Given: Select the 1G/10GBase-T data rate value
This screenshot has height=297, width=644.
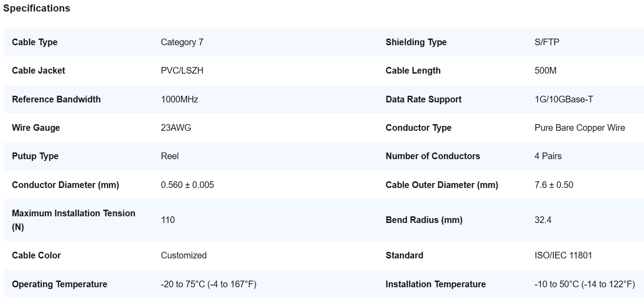Looking at the screenshot, I should click(564, 99).
